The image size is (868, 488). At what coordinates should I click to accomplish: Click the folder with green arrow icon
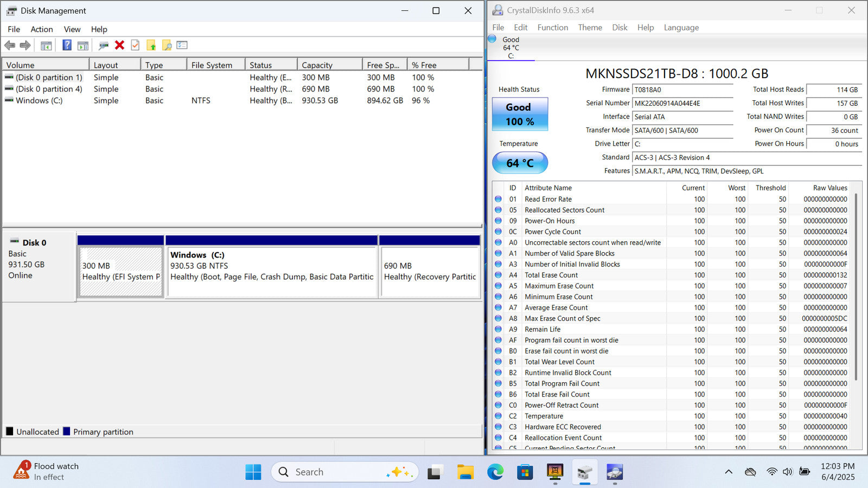pos(151,46)
